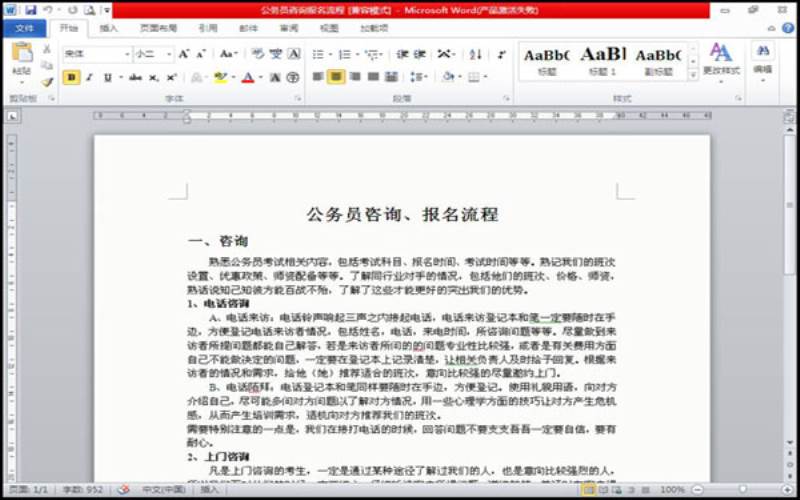Click the Cut scissors icon

pos(47,49)
